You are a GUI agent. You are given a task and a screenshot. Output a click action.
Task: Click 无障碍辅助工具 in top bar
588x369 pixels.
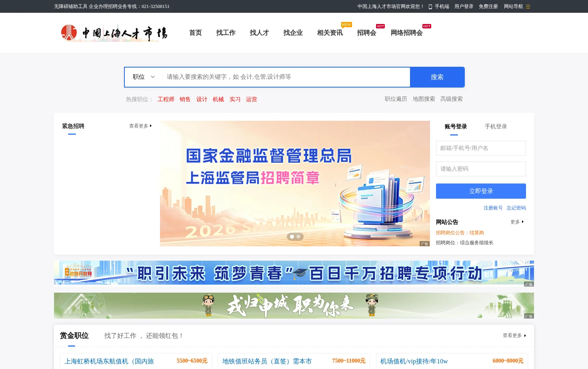(71, 6)
